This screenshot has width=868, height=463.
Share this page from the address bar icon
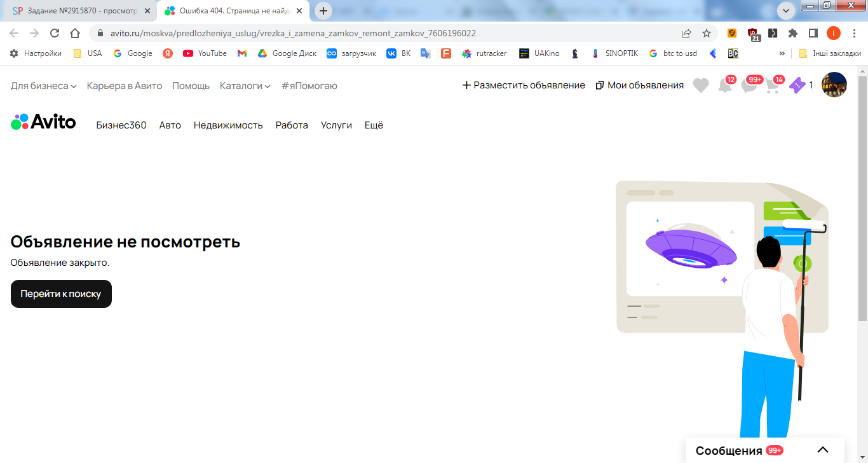(x=686, y=33)
